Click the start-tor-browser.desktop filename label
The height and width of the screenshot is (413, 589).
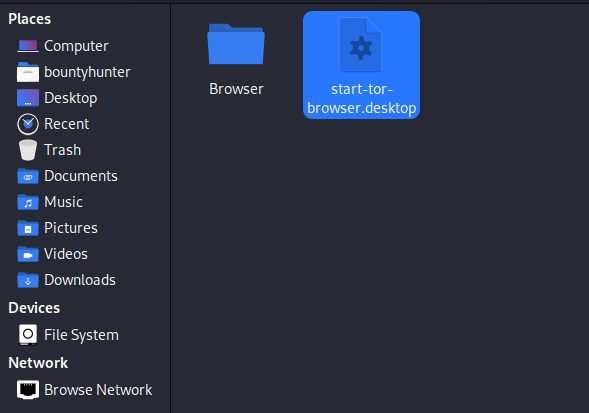(x=361, y=99)
